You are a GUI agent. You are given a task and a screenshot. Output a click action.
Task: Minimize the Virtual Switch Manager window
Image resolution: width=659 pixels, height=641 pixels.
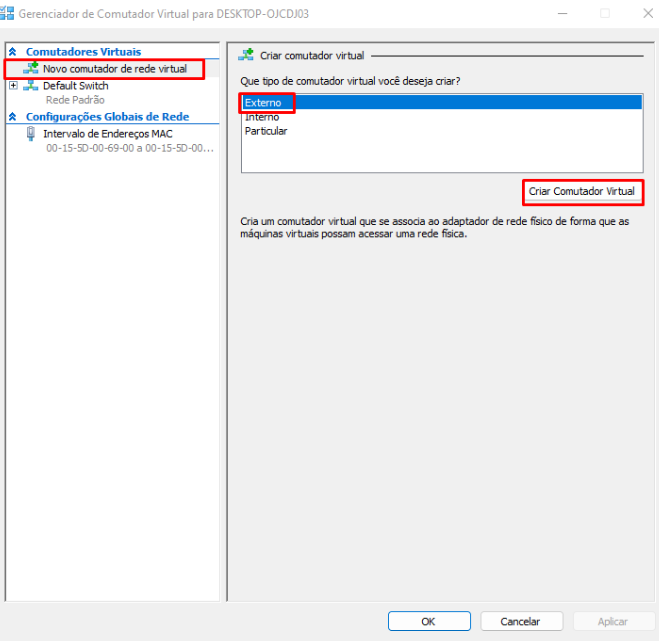tap(562, 13)
